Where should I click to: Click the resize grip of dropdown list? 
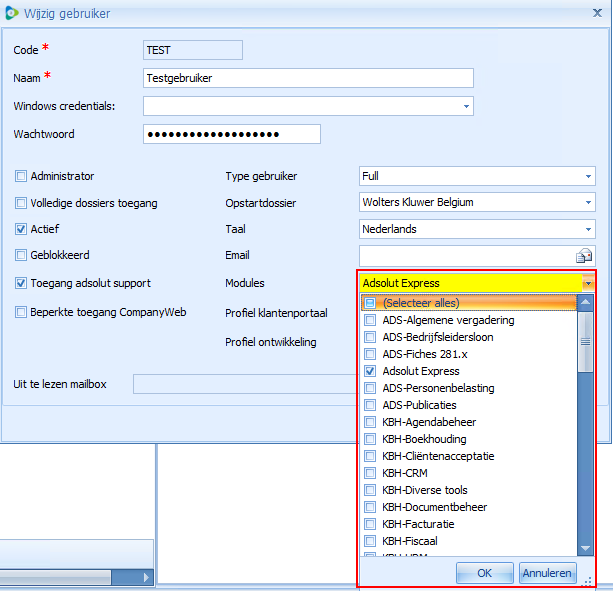click(x=588, y=581)
